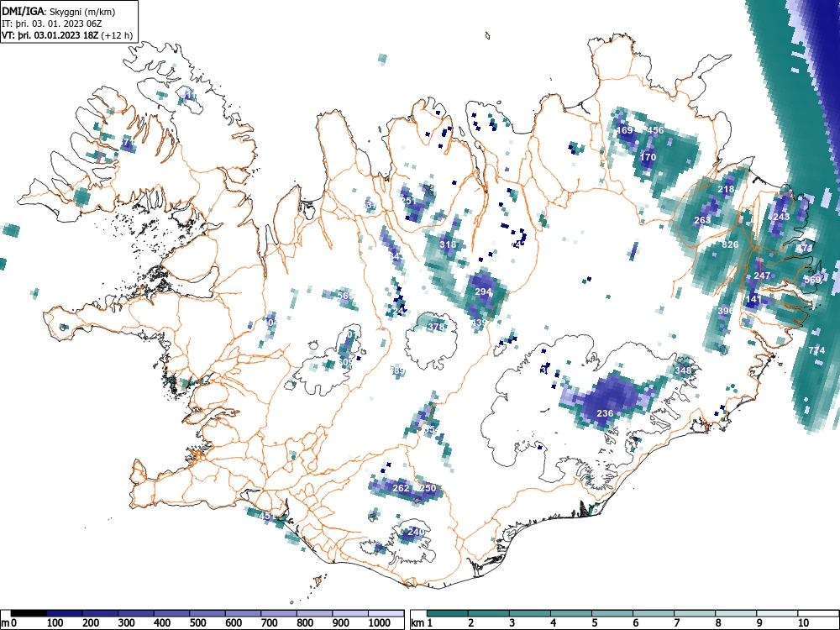
Task: Click the 'km 1' legend start label
Action: pos(422,623)
